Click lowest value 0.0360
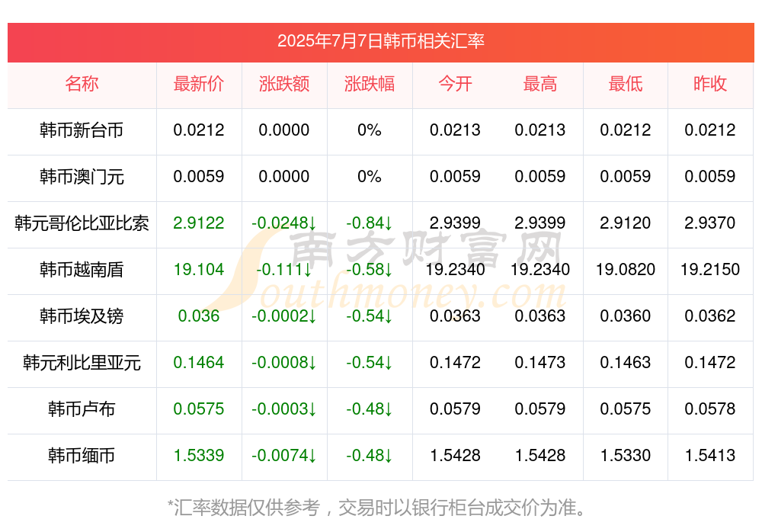 click(626, 316)
